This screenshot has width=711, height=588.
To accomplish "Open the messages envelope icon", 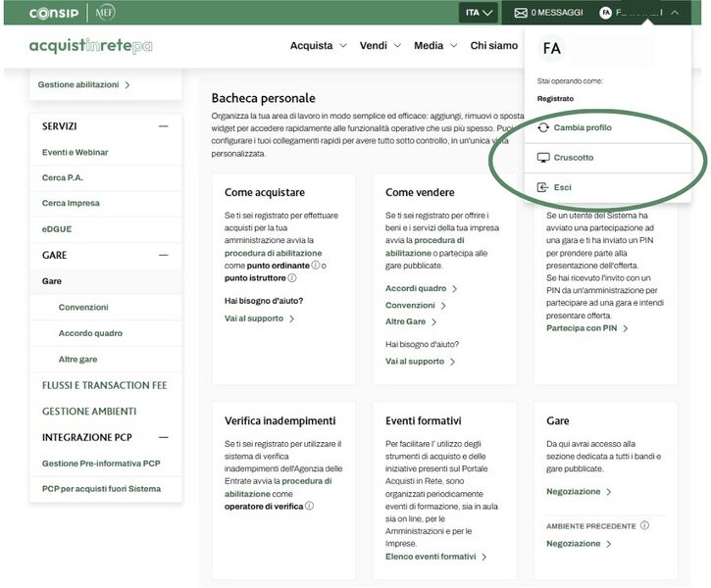I will coord(521,13).
